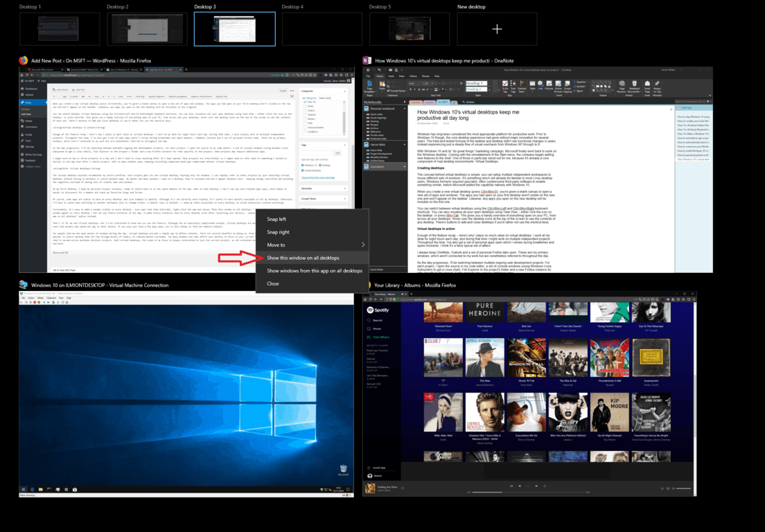
Task: Click Email Page in the OneNote ribbon
Action: coord(647,87)
